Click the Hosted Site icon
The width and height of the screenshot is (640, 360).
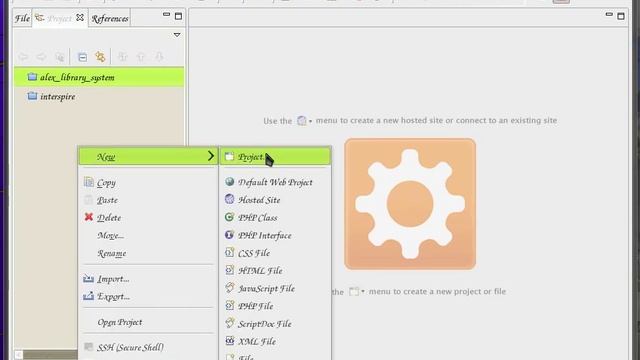pyautogui.click(x=229, y=199)
